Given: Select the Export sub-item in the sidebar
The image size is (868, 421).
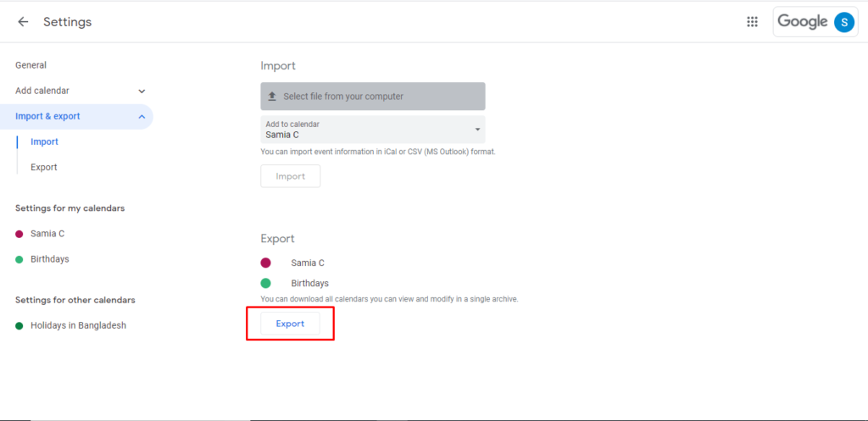Looking at the screenshot, I should tap(44, 167).
